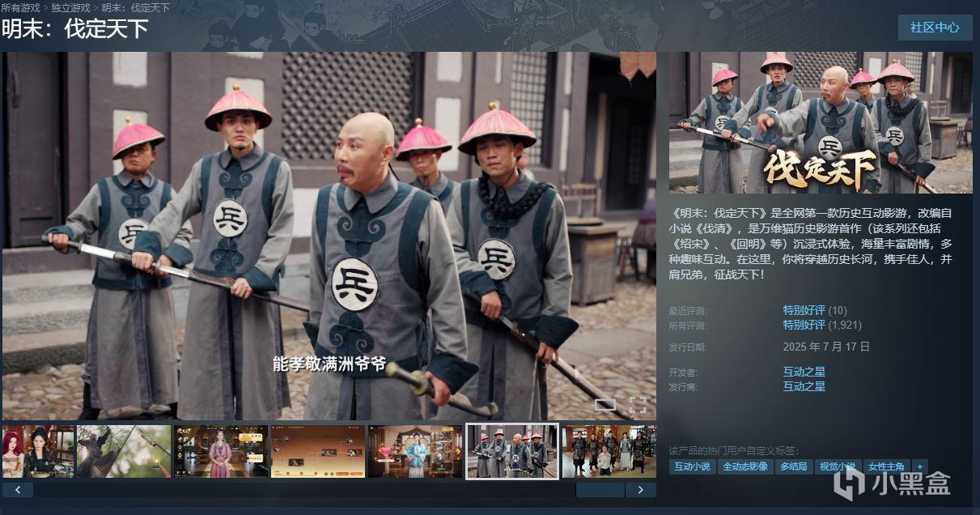This screenshot has height=515, width=980.
Task: Toggle theater mode on the main screenshot
Action: pos(605,404)
